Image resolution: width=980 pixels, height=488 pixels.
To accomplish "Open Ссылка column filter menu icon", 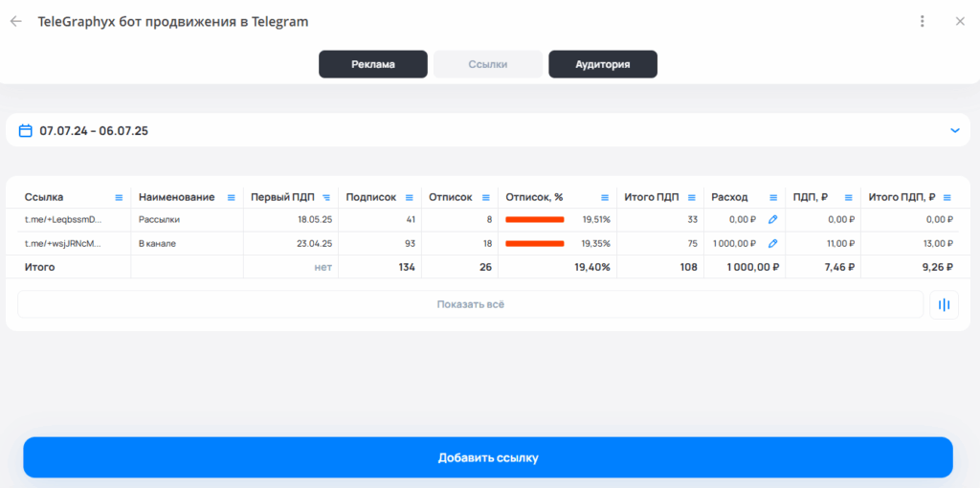I will pos(119,197).
